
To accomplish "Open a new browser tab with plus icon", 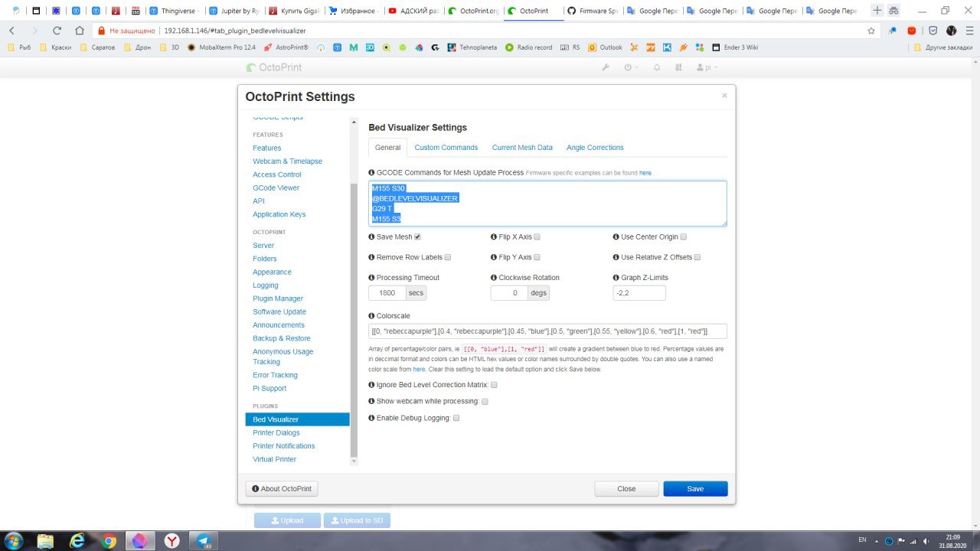I will (877, 11).
